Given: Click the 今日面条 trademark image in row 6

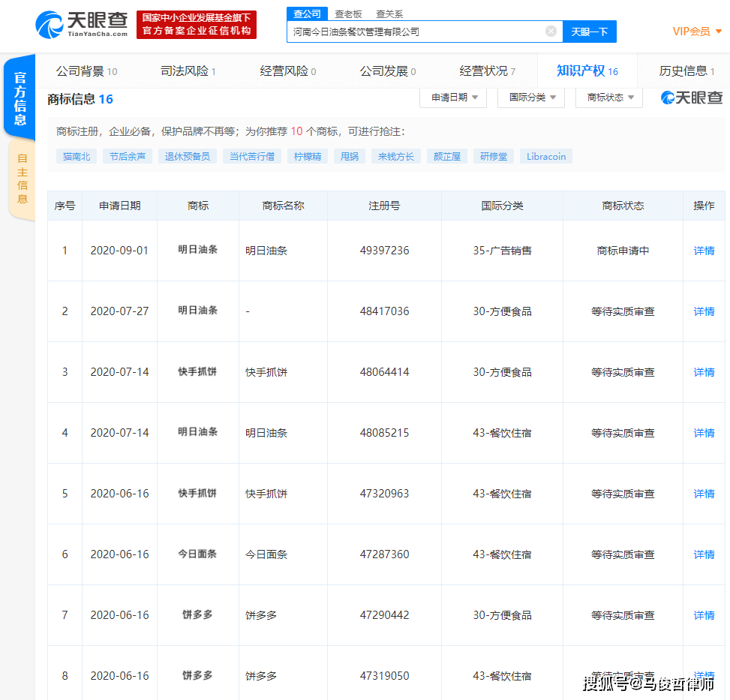Looking at the screenshot, I should coord(198,554).
